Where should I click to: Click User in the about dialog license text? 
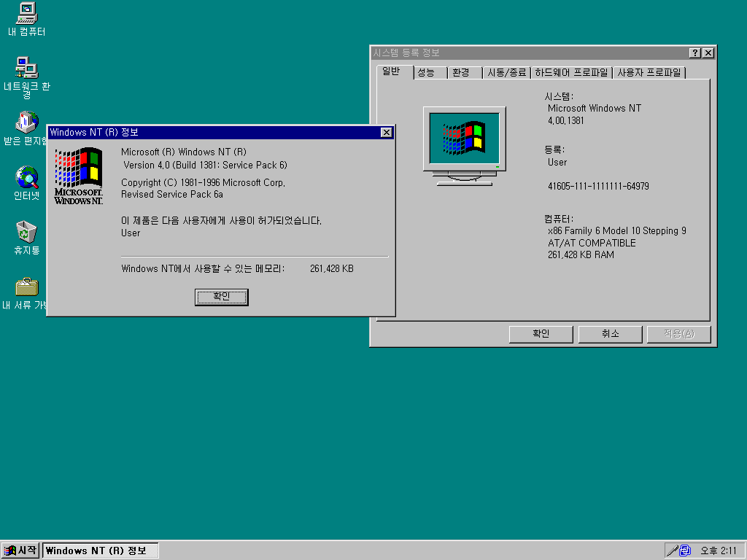pyautogui.click(x=131, y=233)
